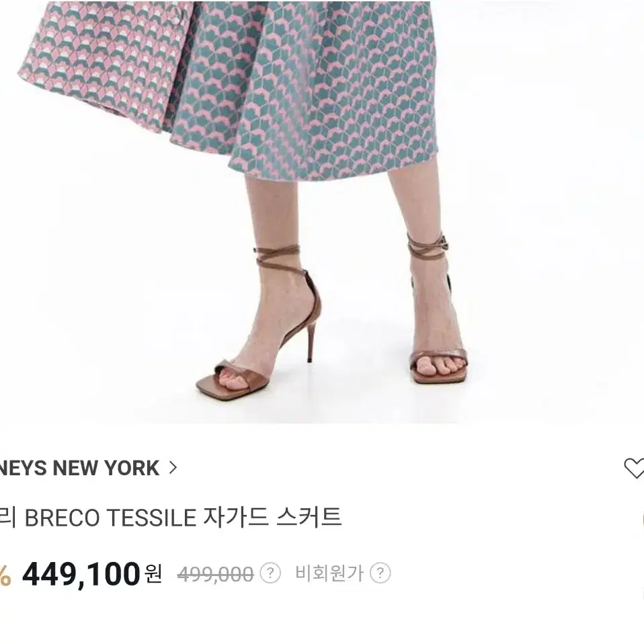
Task: Click the gold discount percent sign
Action: click(5, 575)
